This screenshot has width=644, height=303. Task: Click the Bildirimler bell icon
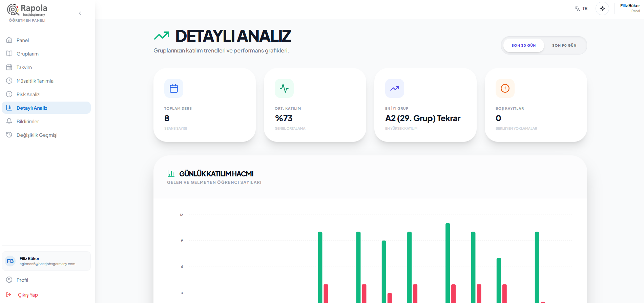(9, 121)
